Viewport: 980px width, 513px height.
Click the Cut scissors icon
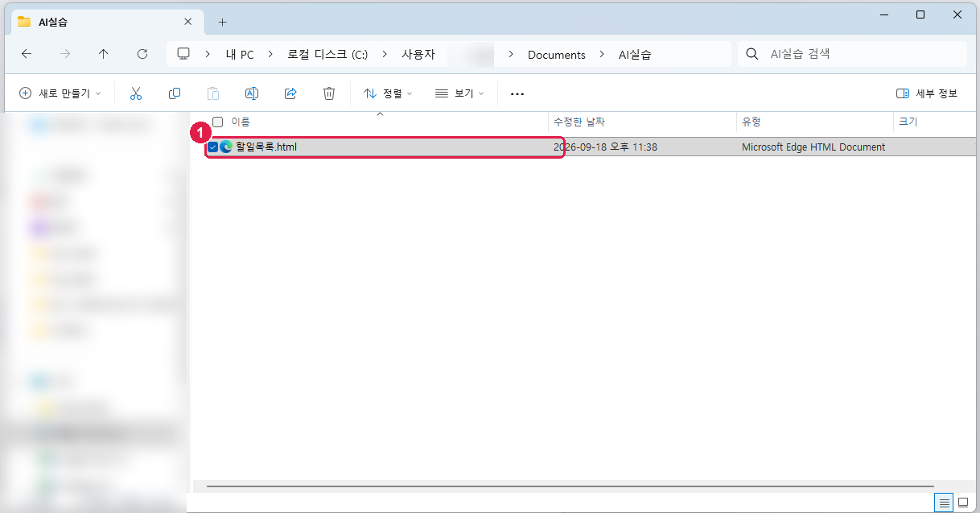point(135,93)
